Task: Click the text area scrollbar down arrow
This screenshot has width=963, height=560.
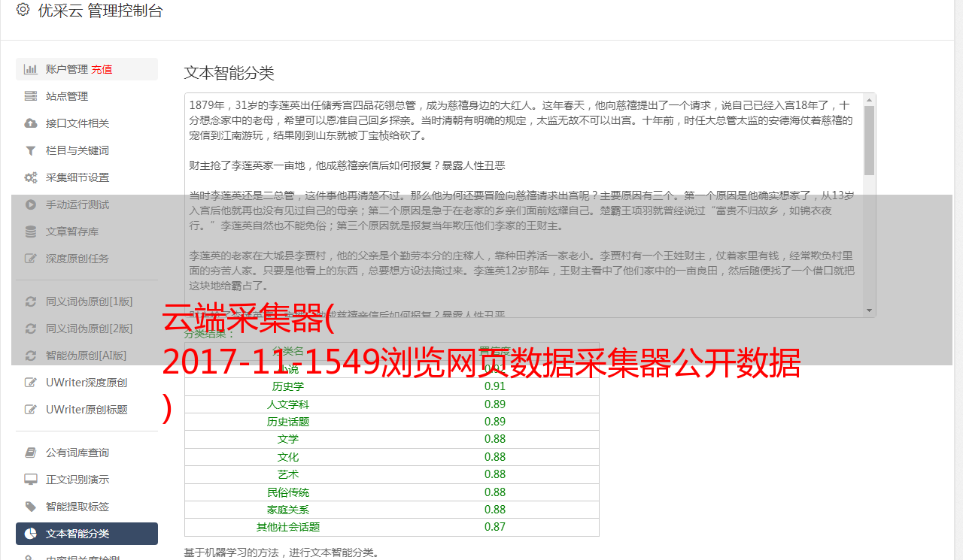Action: (x=870, y=310)
